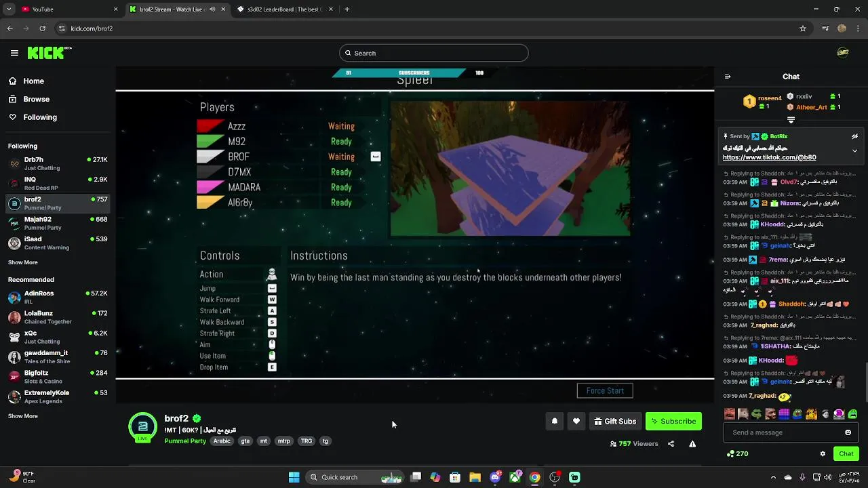Click the first emote in chat emote row
868x488 pixels.
(730, 413)
